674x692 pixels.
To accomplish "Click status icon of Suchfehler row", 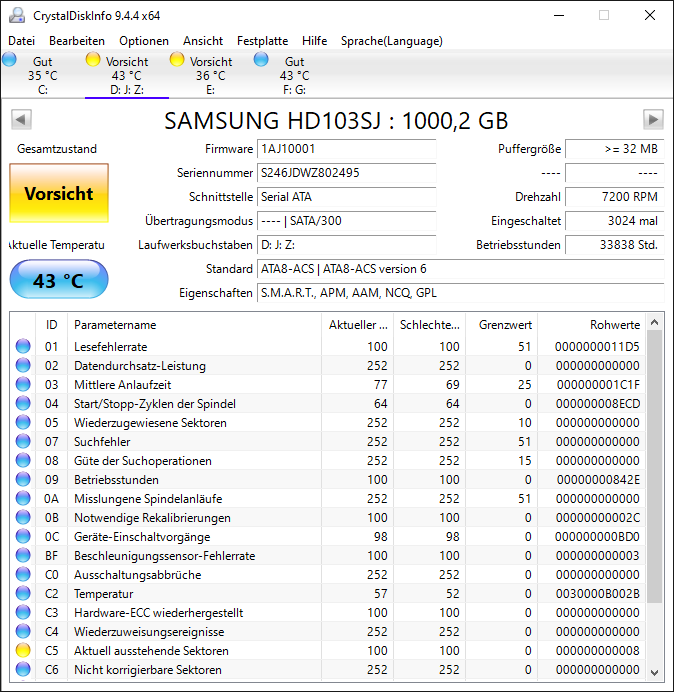I will [x=23, y=441].
